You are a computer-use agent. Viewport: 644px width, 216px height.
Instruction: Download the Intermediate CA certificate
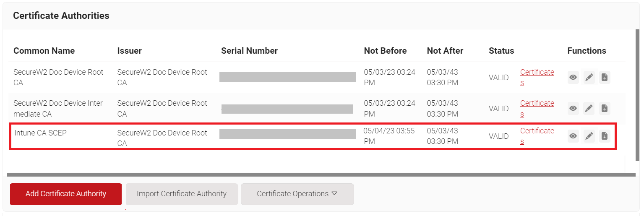(605, 109)
